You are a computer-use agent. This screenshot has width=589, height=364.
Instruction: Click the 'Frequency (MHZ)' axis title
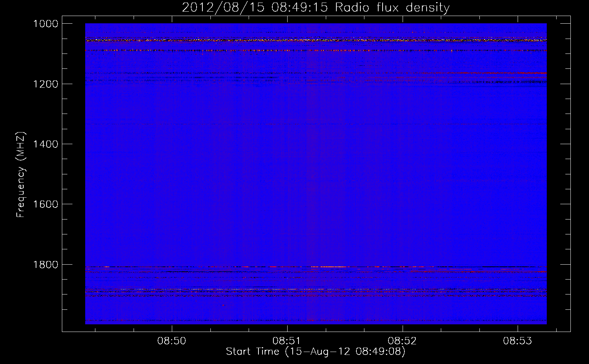coord(21,175)
